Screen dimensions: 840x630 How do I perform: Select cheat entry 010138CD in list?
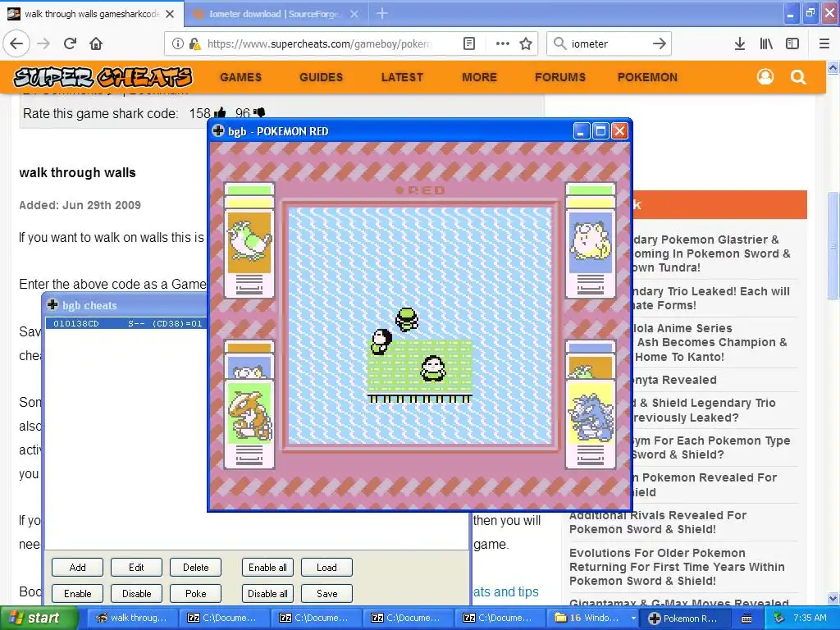pyautogui.click(x=126, y=323)
